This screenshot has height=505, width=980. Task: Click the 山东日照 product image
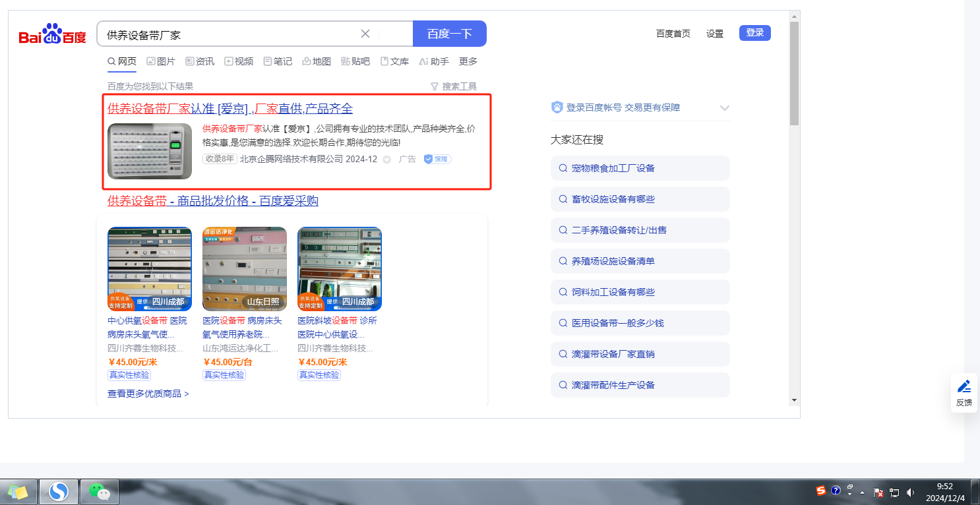click(x=245, y=269)
